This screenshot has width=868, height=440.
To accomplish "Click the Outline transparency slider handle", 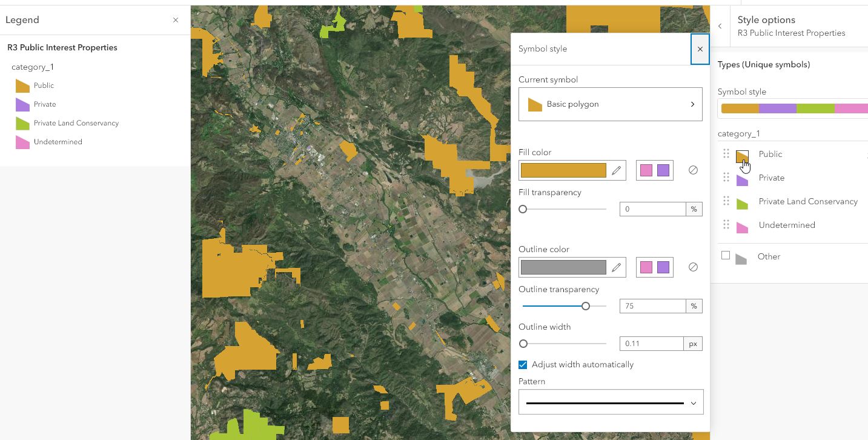I will point(586,306).
